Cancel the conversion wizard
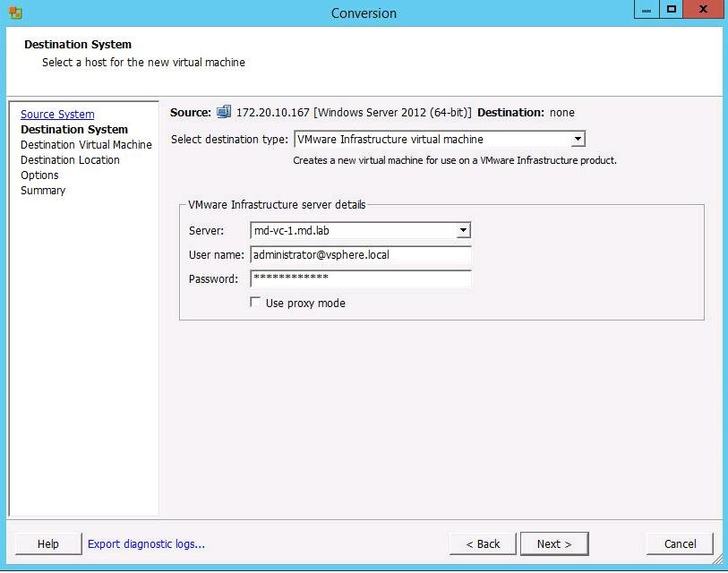 click(x=680, y=543)
